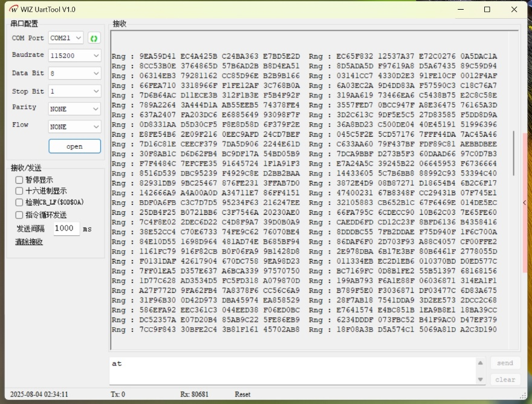Viewport: 532px width, 404px height.
Task: Enable the 暂停显示 pause display checkbox
Action: 19,180
